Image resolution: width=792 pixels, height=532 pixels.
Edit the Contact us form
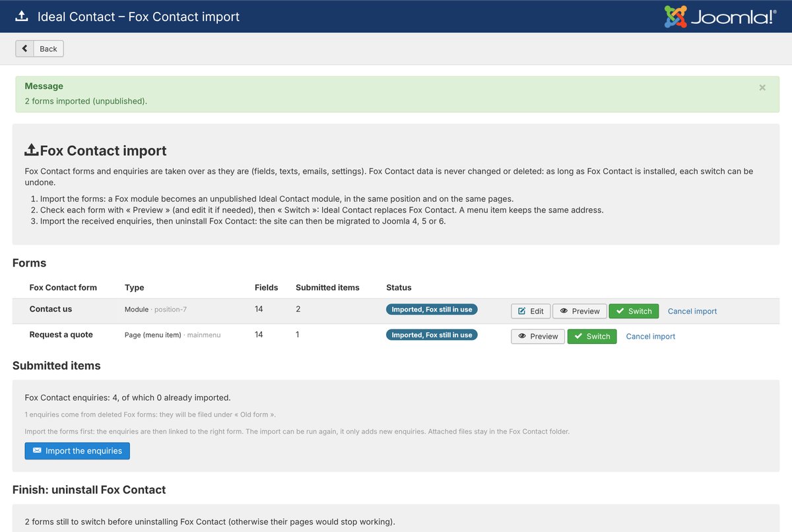[531, 311]
